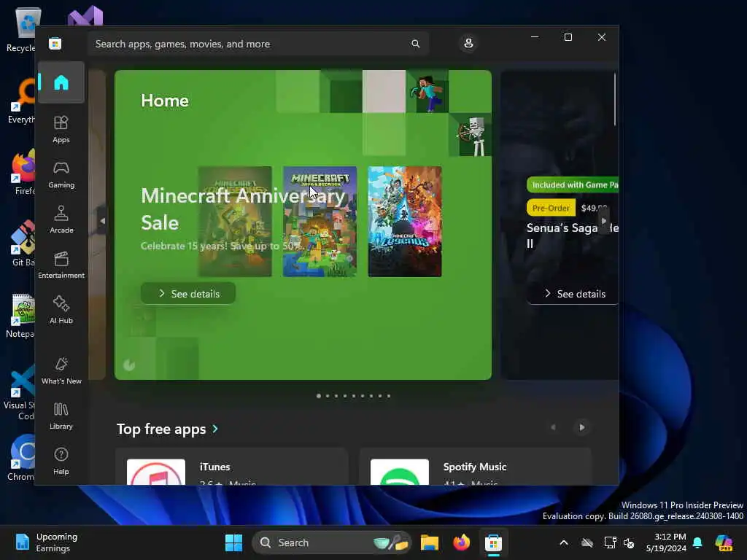This screenshot has width=747, height=560.
Task: Open the Spotify Music app card
Action: [476, 467]
